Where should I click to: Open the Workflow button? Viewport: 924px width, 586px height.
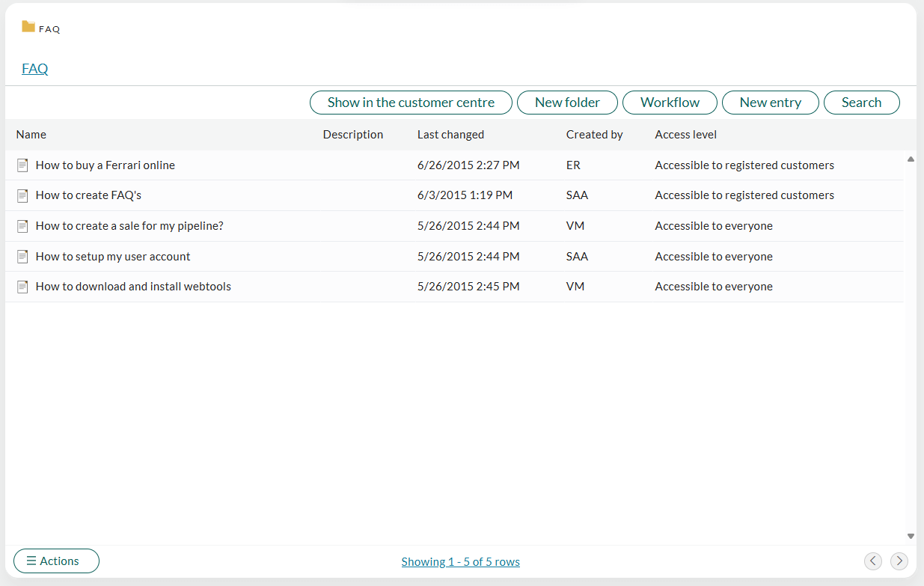point(670,103)
